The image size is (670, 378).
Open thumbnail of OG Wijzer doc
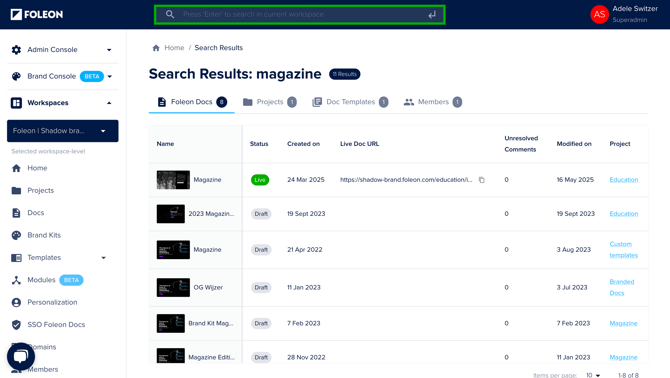click(x=173, y=287)
